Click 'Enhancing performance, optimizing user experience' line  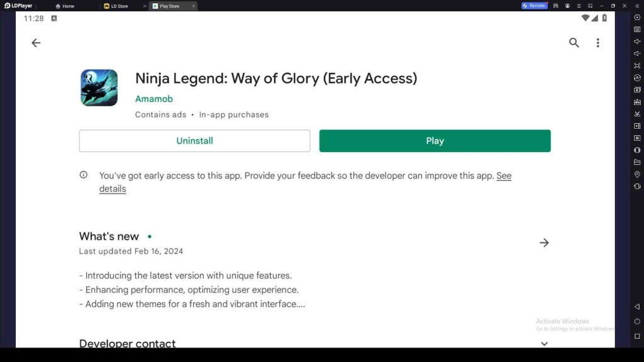tap(189, 290)
